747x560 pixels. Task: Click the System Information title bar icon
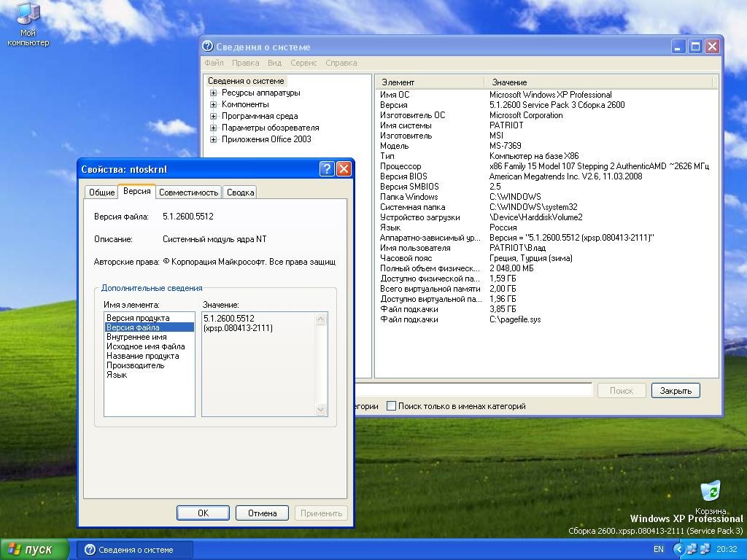[x=207, y=46]
